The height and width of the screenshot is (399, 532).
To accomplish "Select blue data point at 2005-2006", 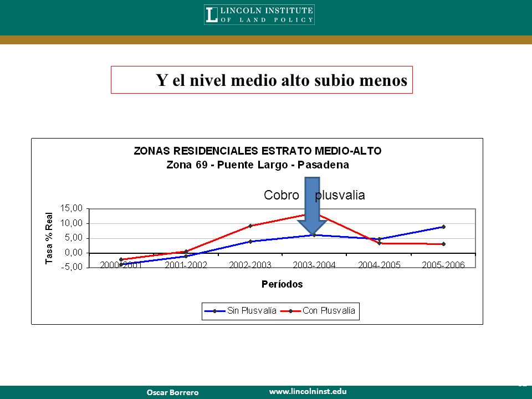I will tap(443, 227).
